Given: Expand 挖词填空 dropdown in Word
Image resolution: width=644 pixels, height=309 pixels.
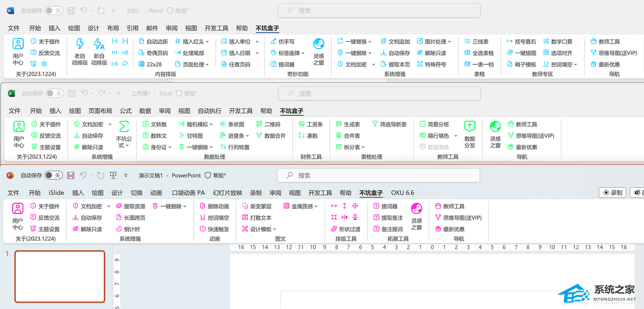Looking at the screenshot, I should 576,64.
